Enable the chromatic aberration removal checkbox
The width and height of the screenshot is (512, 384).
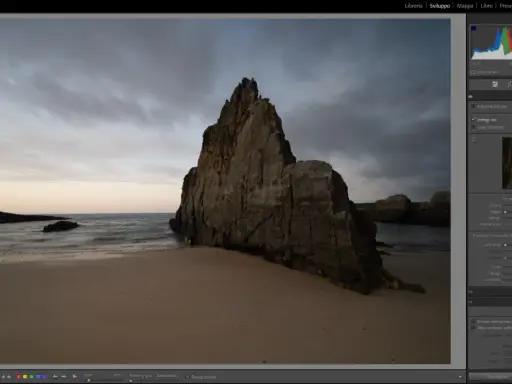[x=473, y=322]
